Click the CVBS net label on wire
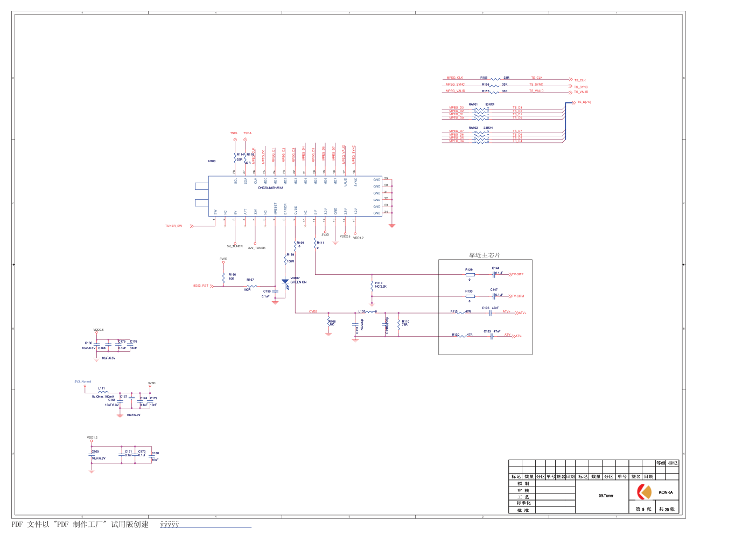756x535 pixels. pyautogui.click(x=313, y=311)
